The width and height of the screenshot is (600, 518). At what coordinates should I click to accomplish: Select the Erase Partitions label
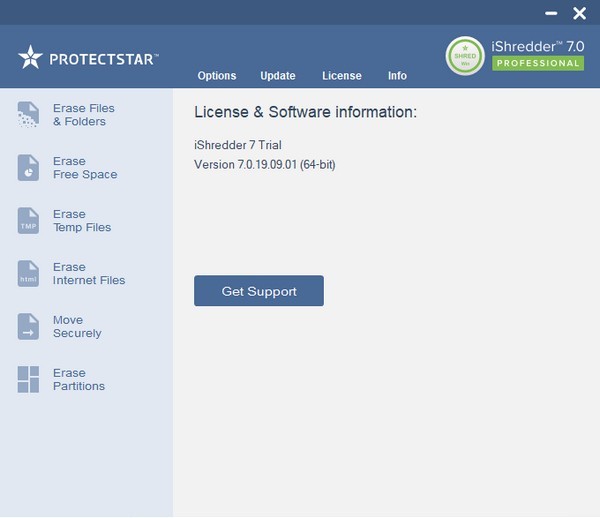point(78,380)
